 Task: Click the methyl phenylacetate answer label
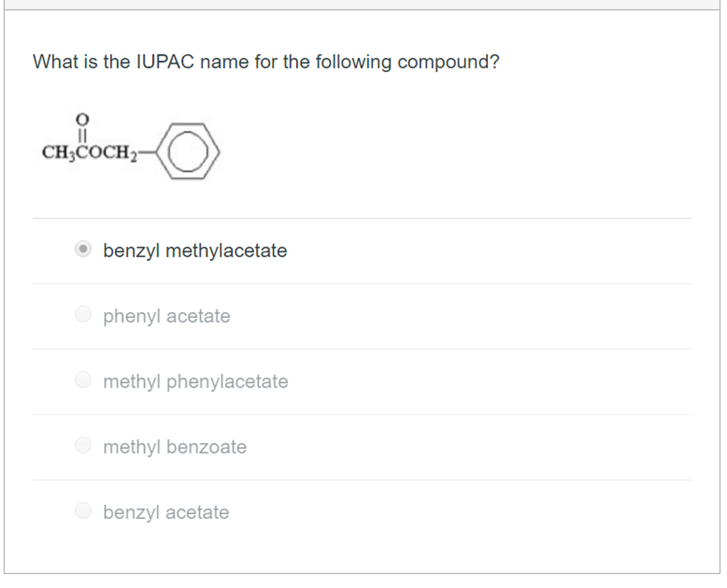[196, 381]
